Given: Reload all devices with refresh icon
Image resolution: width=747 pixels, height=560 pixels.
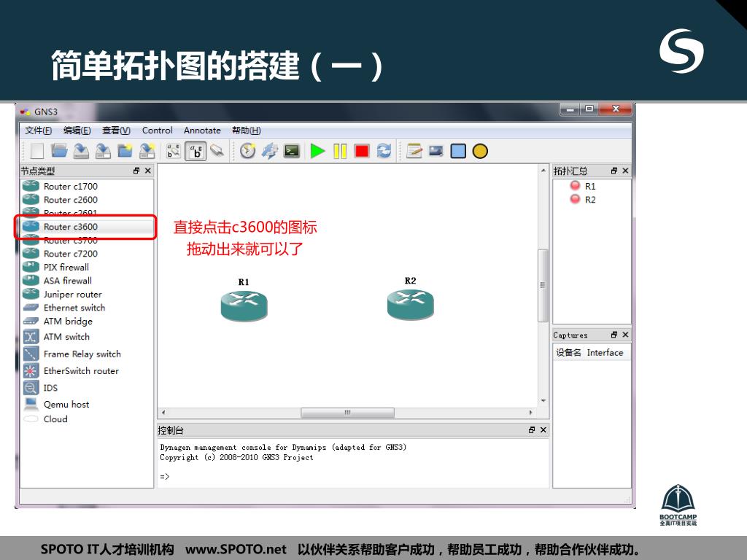Looking at the screenshot, I should coord(384,151).
